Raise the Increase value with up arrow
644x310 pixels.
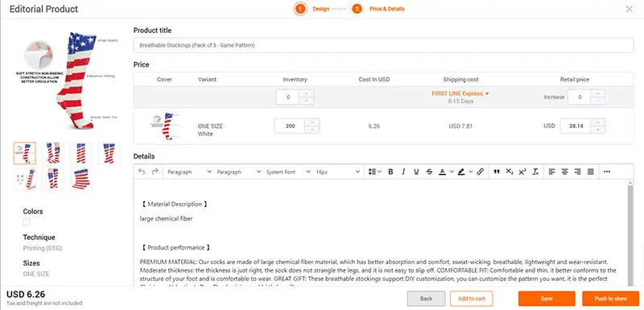598,93
